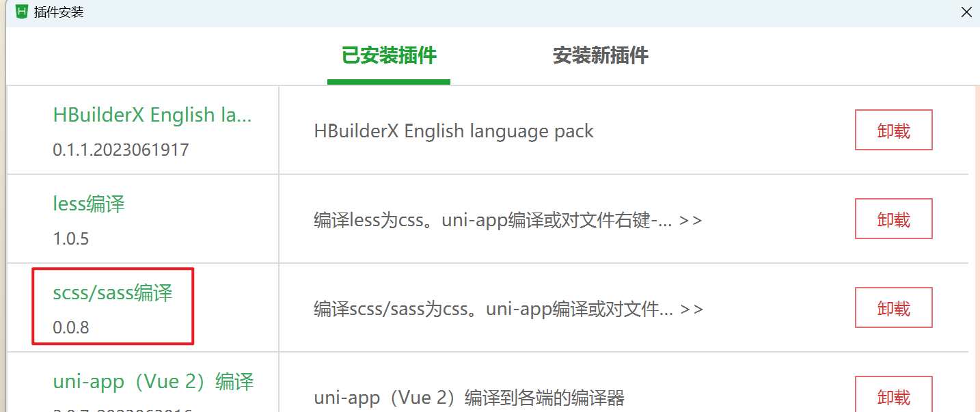This screenshot has width=980, height=412.
Task: Click 卸载 for uni-app (Vue 2) 编译
Action: click(894, 395)
